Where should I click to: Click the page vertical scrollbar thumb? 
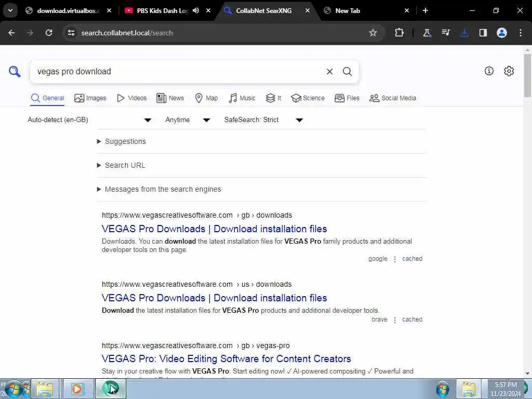(527, 75)
